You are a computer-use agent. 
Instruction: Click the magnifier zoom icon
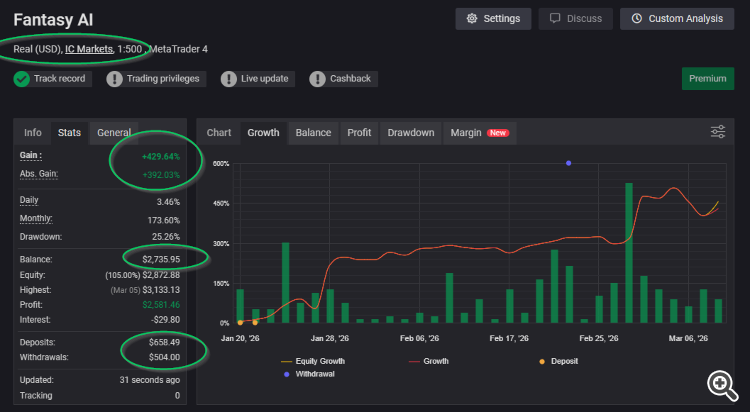720,383
